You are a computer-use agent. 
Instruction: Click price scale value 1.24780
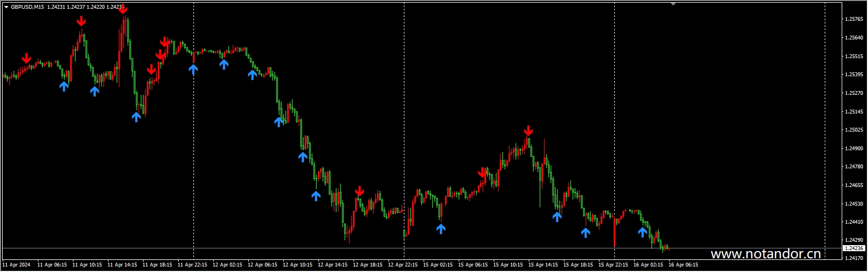click(x=854, y=167)
